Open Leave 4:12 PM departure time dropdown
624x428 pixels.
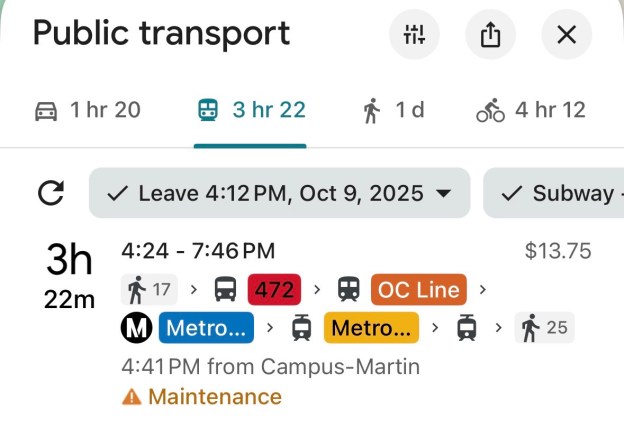tap(280, 193)
